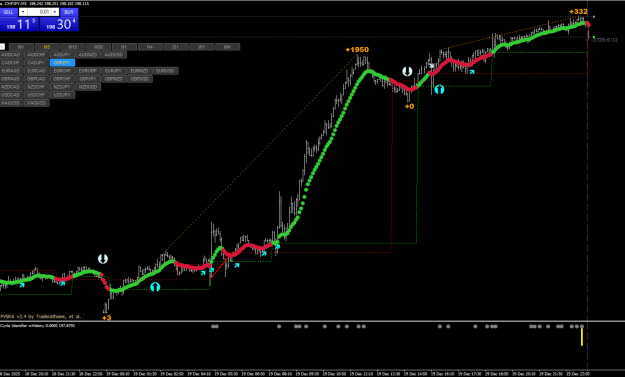The height and width of the screenshot is (377, 625).
Task: Open the small dropdown box left of M1
Action: 2,47
